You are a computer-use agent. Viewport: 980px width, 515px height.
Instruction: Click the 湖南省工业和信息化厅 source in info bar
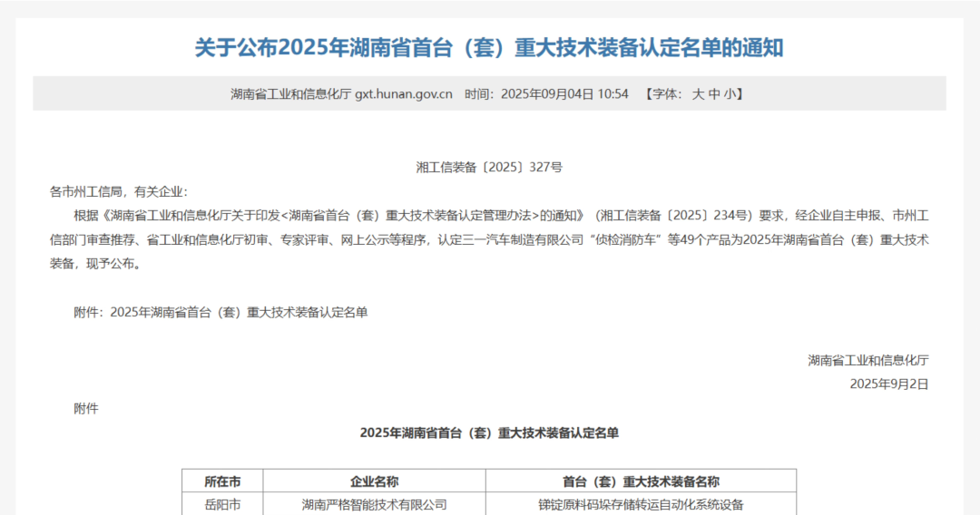(290, 94)
